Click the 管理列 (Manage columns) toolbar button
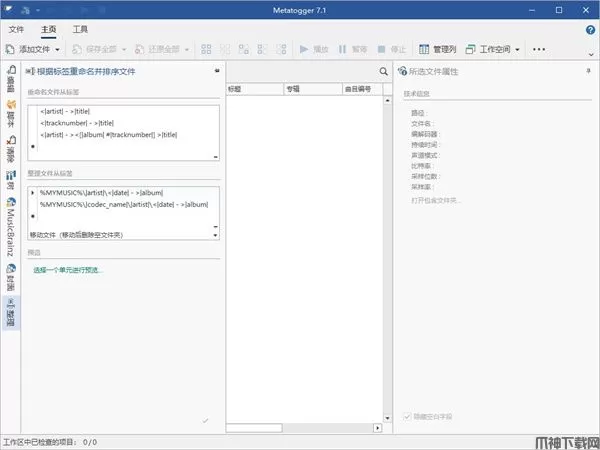This screenshot has width=600, height=450. [x=438, y=48]
